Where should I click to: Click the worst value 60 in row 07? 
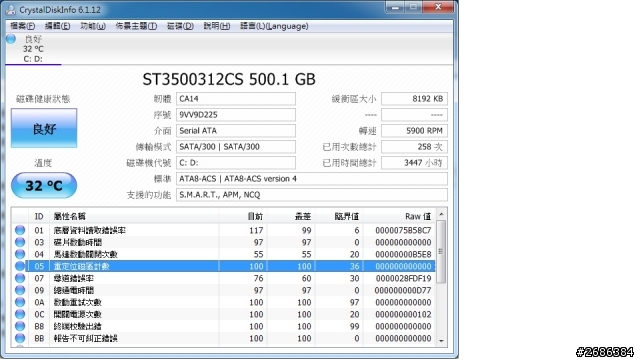tap(307, 278)
